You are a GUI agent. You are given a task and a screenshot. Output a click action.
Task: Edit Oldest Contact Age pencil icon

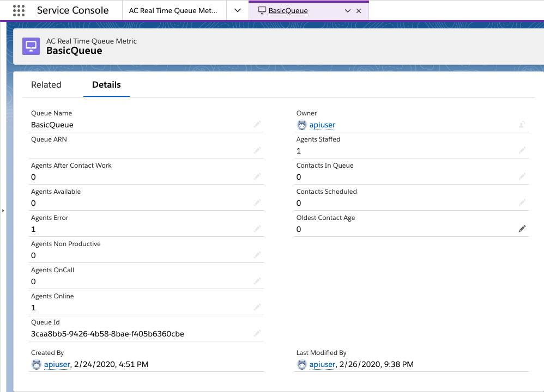tap(522, 229)
